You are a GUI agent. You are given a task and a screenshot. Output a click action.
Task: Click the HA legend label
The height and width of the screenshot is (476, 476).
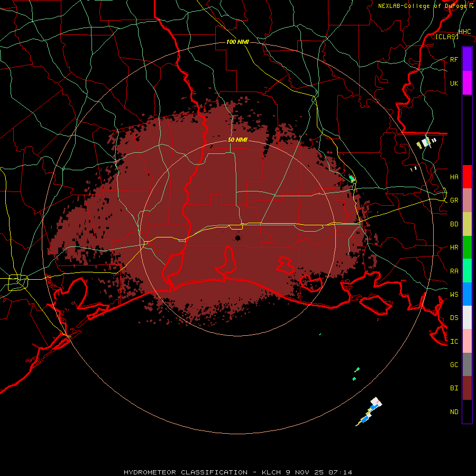[x=454, y=177]
